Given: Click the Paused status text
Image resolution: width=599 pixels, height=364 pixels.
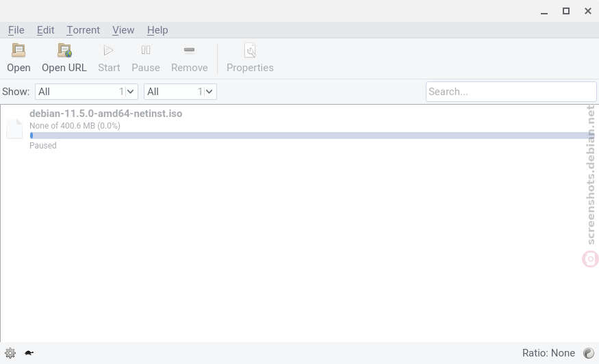Looking at the screenshot, I should pyautogui.click(x=42, y=146).
